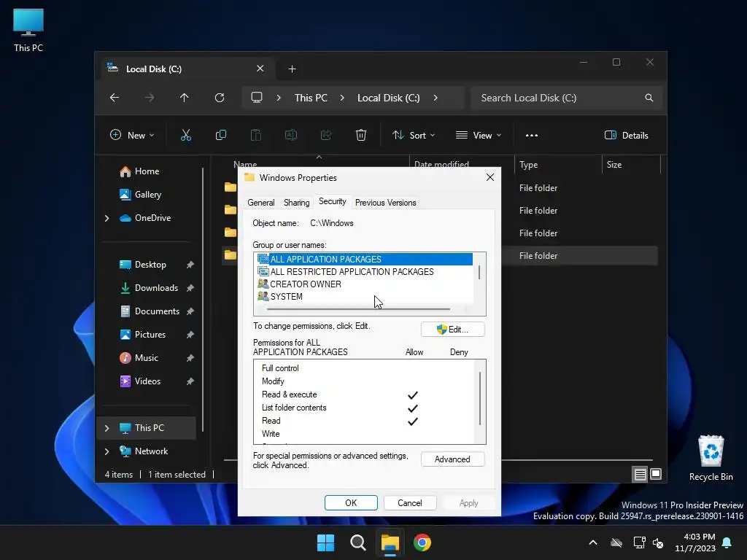Click the search magnifier in Explorer search box

click(649, 98)
